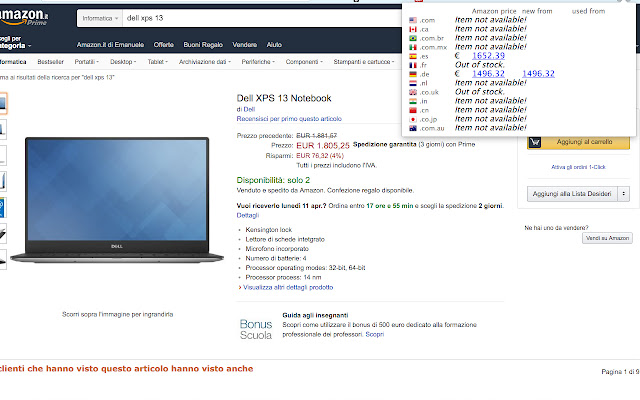This screenshot has height=400, width=640.
Task: Click the Japan flag icon for .co.jp
Action: pyautogui.click(x=413, y=119)
